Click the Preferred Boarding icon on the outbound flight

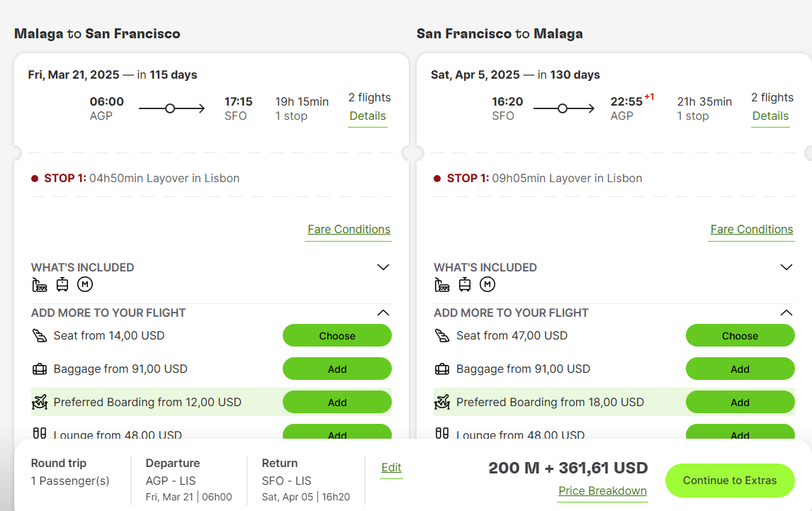(40, 402)
